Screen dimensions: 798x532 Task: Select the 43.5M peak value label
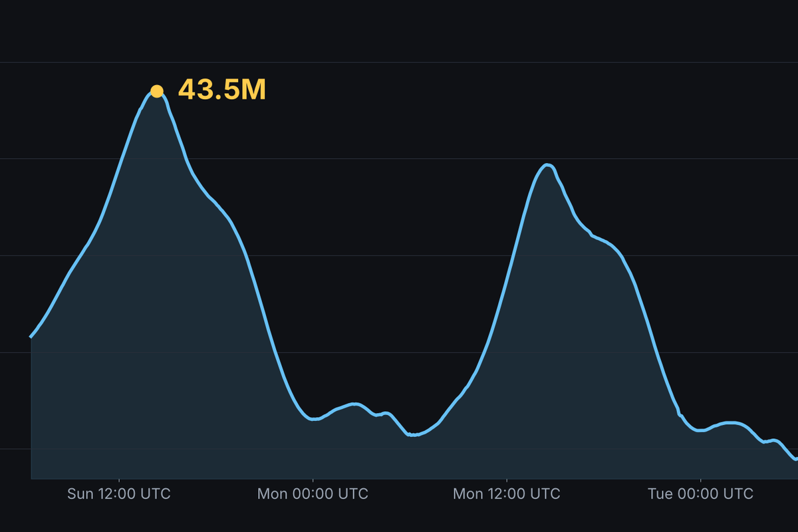(222, 90)
